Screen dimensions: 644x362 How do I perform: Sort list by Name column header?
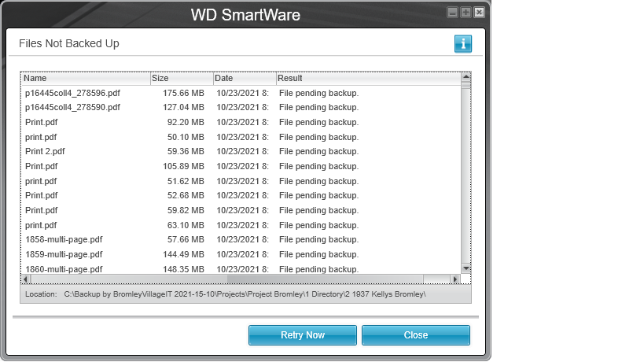coord(86,78)
